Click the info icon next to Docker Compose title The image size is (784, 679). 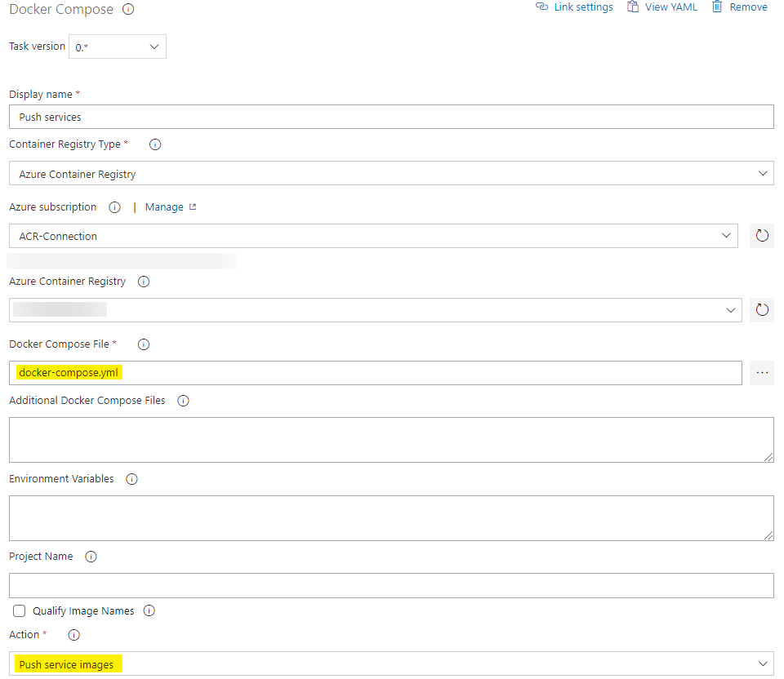pyautogui.click(x=128, y=9)
